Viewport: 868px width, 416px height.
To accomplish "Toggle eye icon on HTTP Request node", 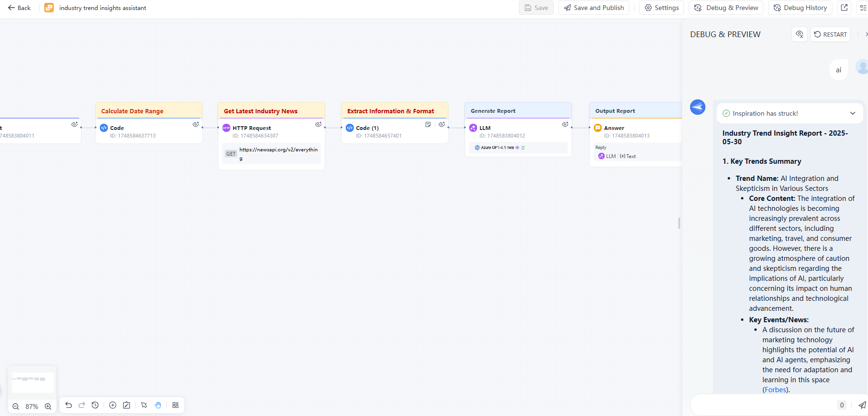I will click(x=318, y=124).
